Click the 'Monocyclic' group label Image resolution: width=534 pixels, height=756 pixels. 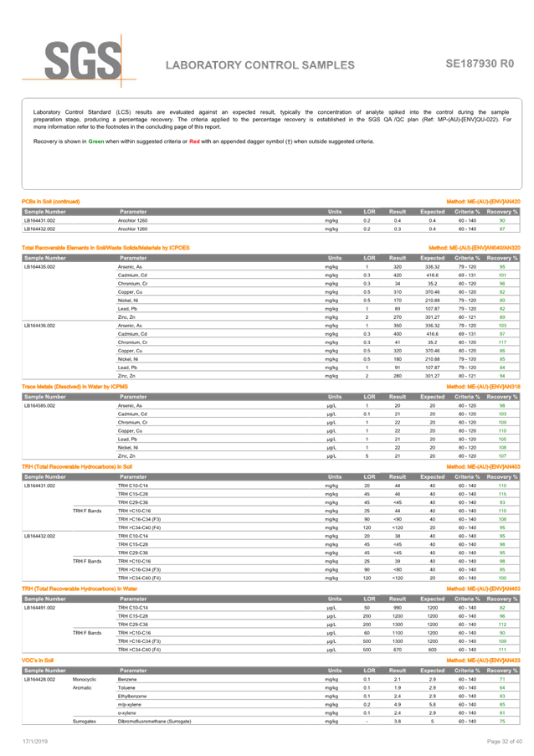[85, 679]
